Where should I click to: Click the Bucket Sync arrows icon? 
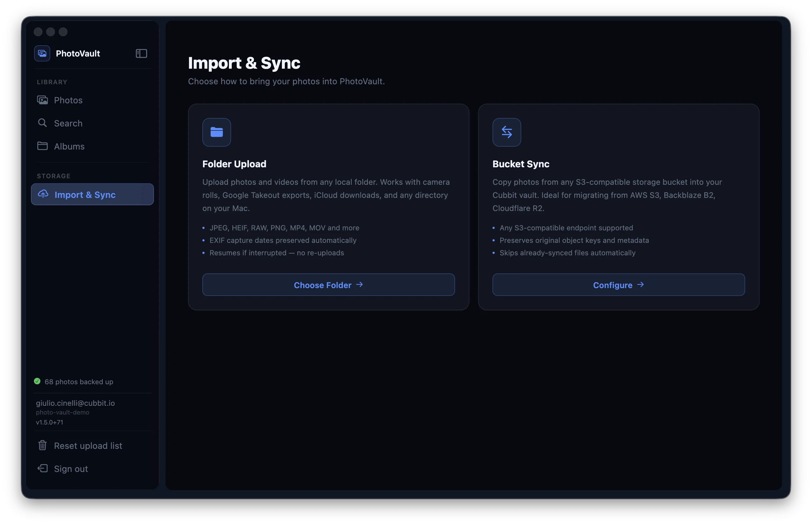click(507, 132)
